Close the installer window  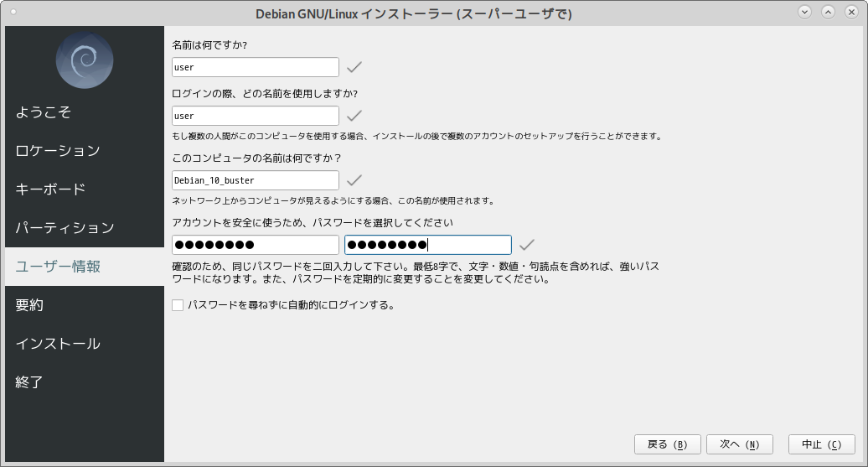coord(851,12)
